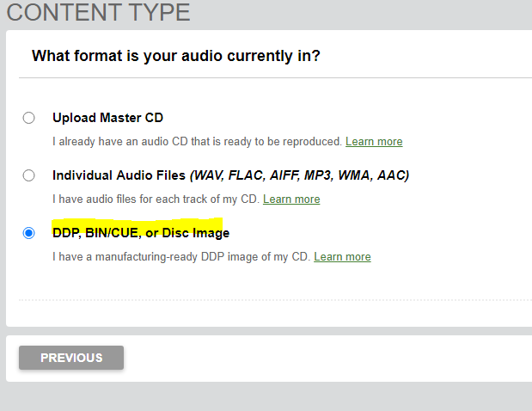The image size is (532, 411).
Task: Click the "manufacturing-ready DDP image" description text
Action: click(182, 256)
